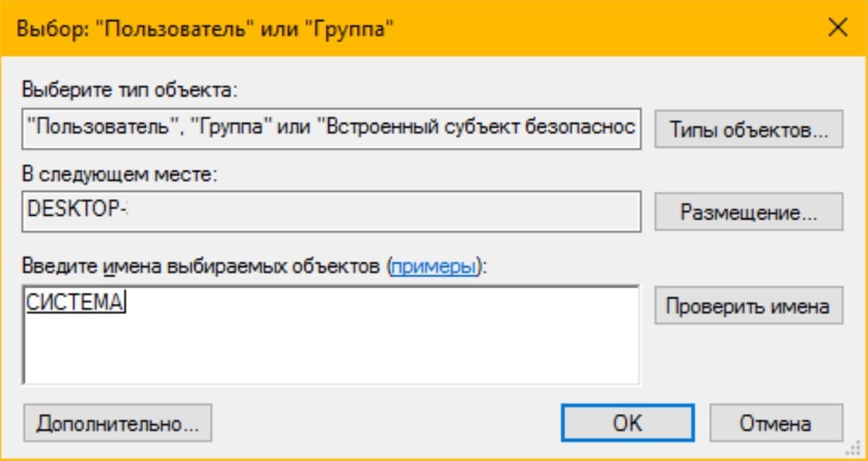868x461 pixels.
Task: Open the Типы объектов dialog
Action: point(749,130)
